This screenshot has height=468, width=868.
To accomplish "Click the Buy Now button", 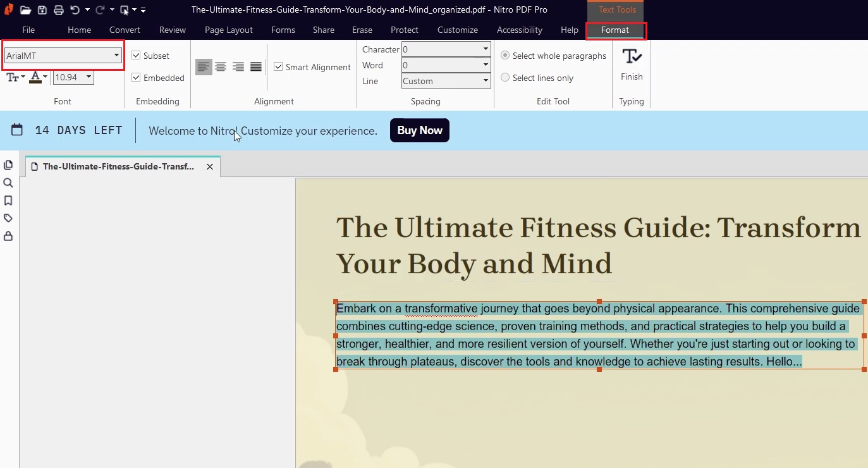I will 420,130.
